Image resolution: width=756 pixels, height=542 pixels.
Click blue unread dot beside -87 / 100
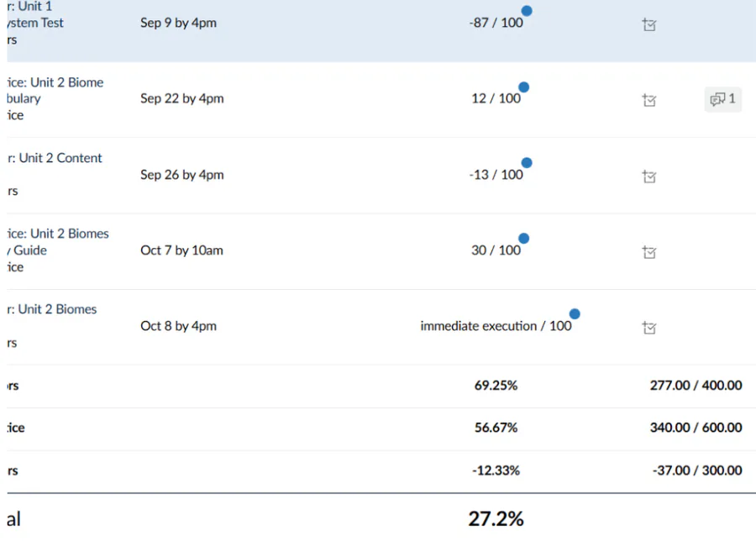click(x=527, y=11)
